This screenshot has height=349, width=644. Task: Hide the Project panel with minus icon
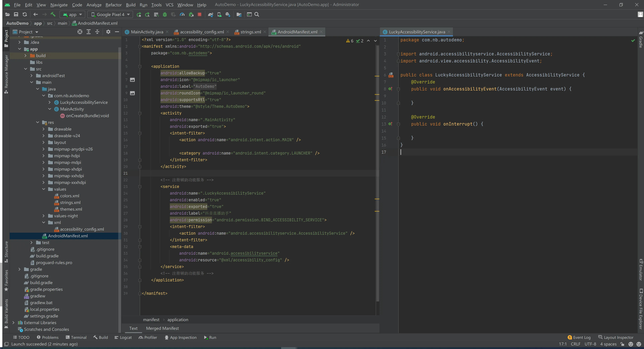117,32
